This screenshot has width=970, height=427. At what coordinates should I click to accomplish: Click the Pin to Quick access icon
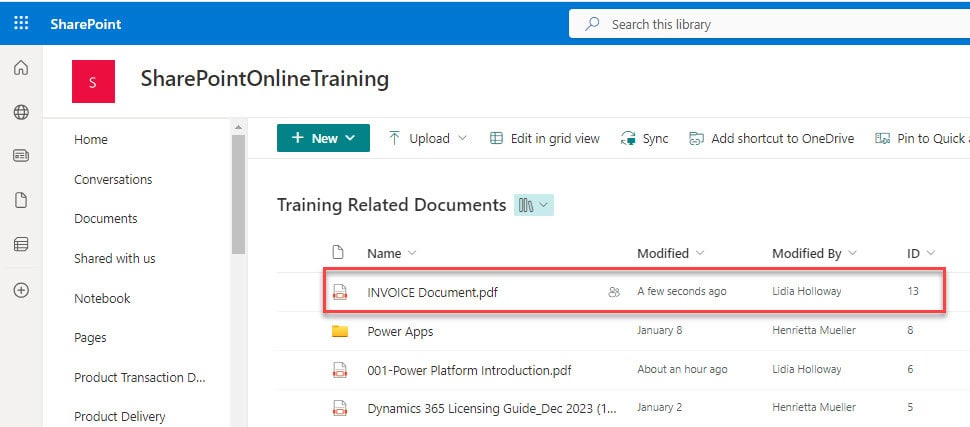pos(882,138)
